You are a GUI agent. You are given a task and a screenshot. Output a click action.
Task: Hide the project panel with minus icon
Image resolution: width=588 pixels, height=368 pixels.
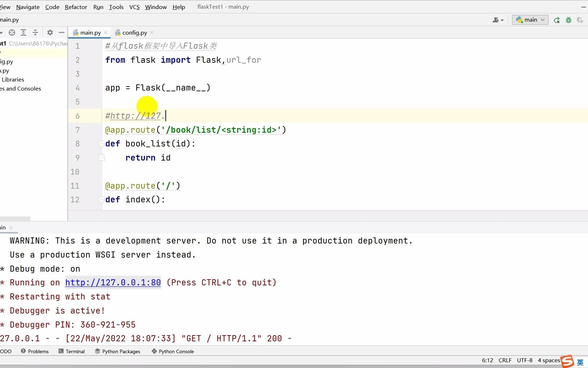(x=62, y=32)
